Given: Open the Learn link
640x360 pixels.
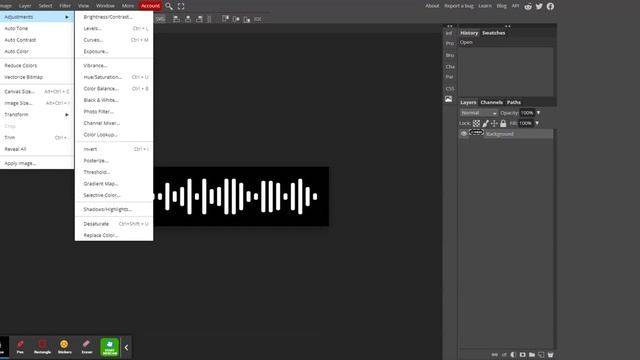Looking at the screenshot, I should point(485,6).
